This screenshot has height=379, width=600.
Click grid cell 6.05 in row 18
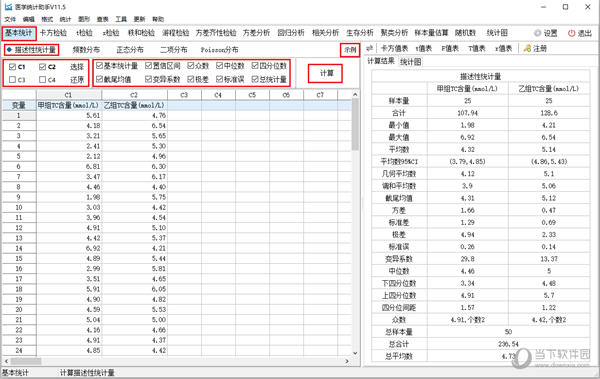(134, 289)
